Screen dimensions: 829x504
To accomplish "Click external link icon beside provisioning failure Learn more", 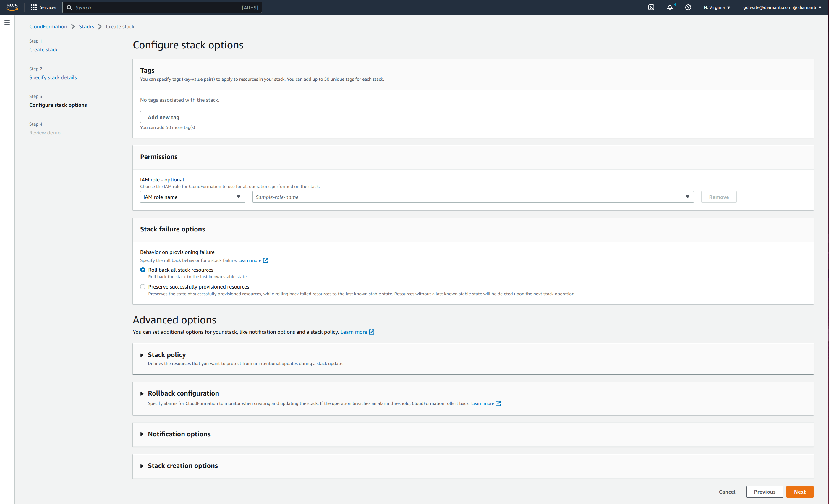I will (265, 260).
